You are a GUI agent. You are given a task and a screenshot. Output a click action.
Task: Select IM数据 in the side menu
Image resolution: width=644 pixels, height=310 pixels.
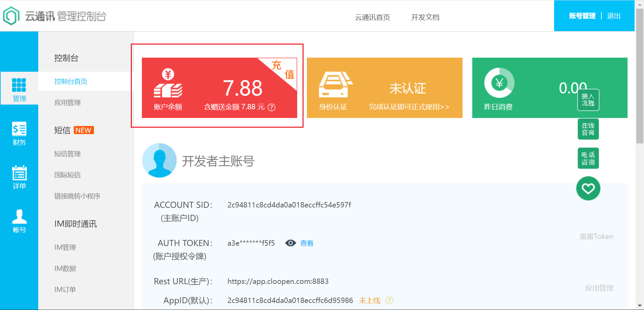tap(65, 268)
